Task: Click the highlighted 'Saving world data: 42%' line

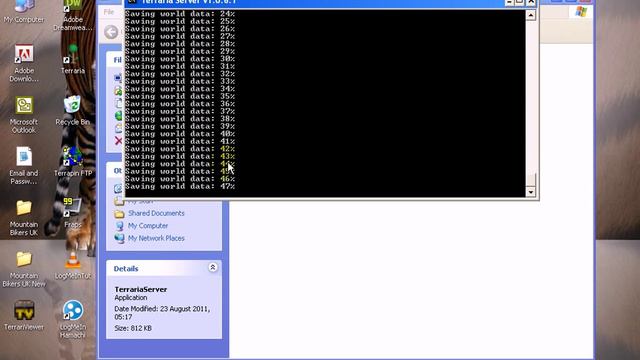Action: click(180, 149)
